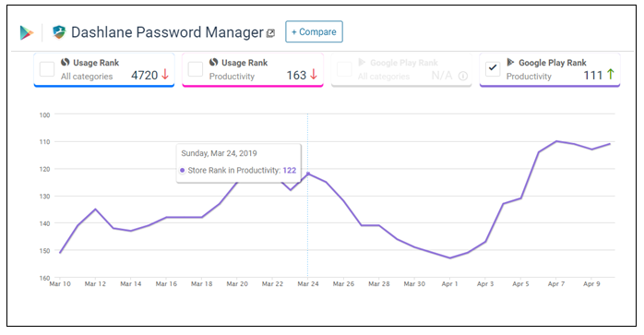Click the rank value 111
Screen dimensions: 644x335
click(x=593, y=76)
